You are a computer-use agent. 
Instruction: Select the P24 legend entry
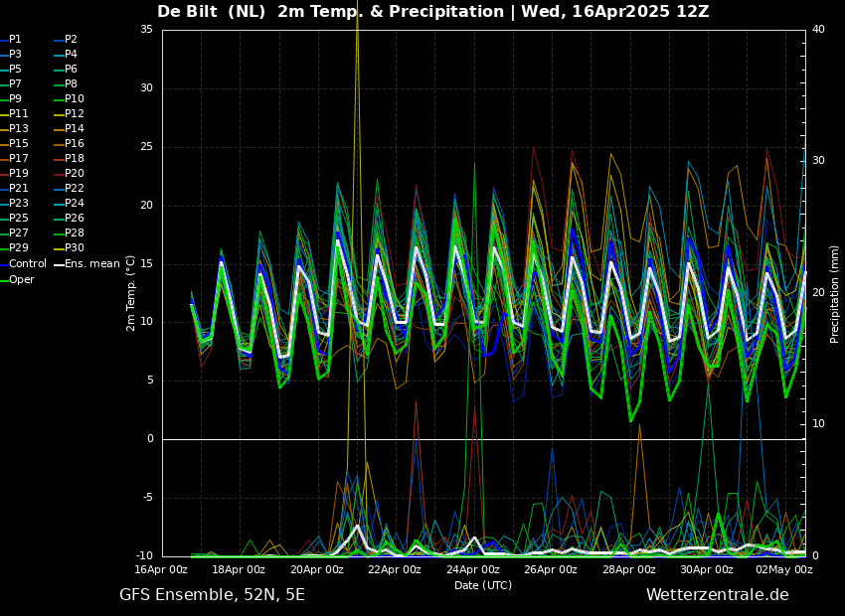point(74,204)
